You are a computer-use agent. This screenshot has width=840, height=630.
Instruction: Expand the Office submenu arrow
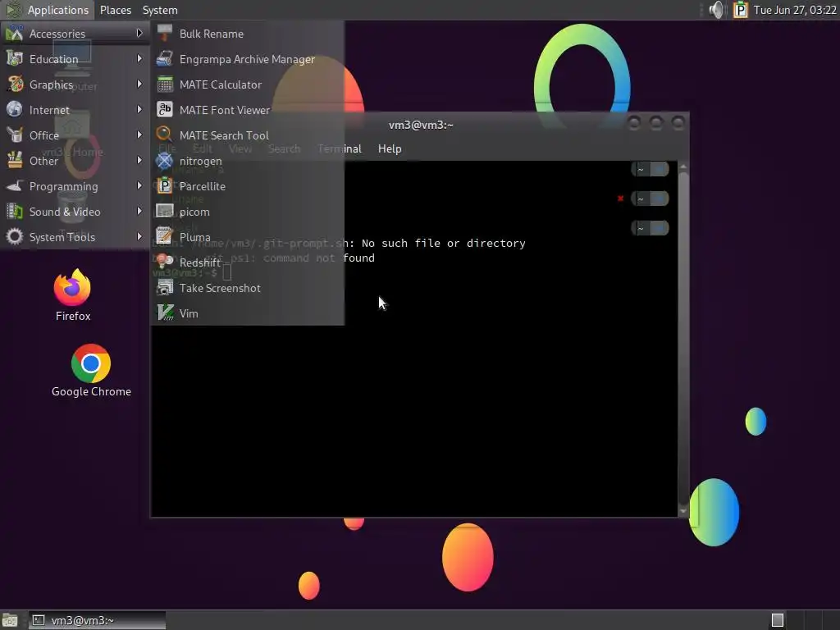click(139, 135)
